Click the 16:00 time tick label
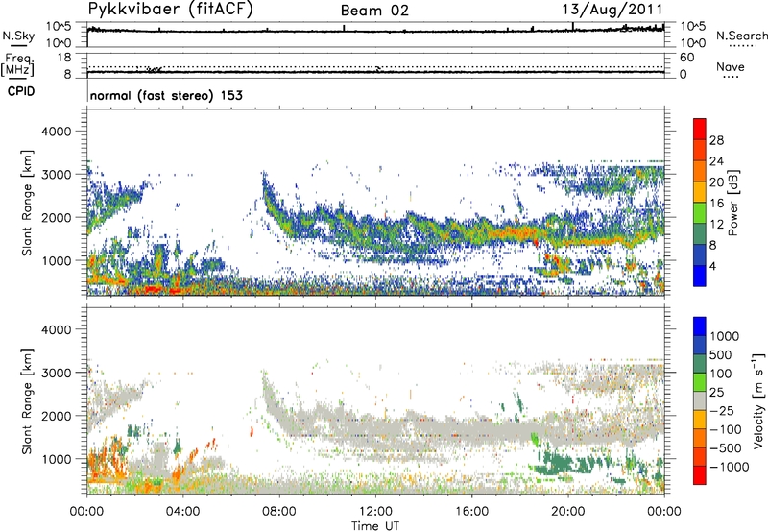Image resolution: width=768 pixels, height=532 pixels. pyautogui.click(x=471, y=512)
